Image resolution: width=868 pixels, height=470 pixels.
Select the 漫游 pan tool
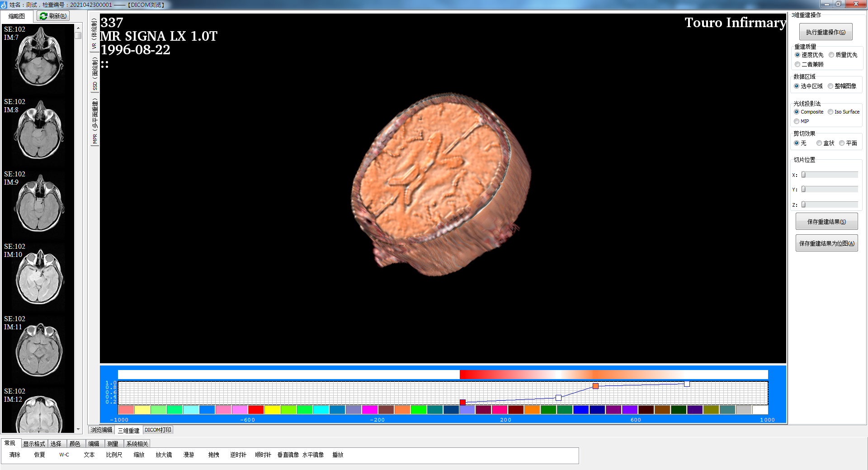[189, 455]
